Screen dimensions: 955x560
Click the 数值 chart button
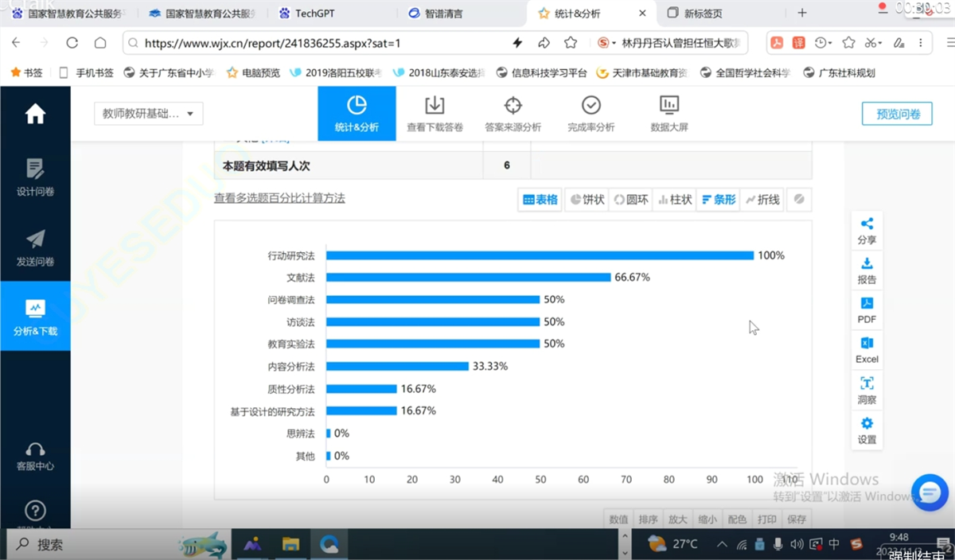[x=618, y=519]
